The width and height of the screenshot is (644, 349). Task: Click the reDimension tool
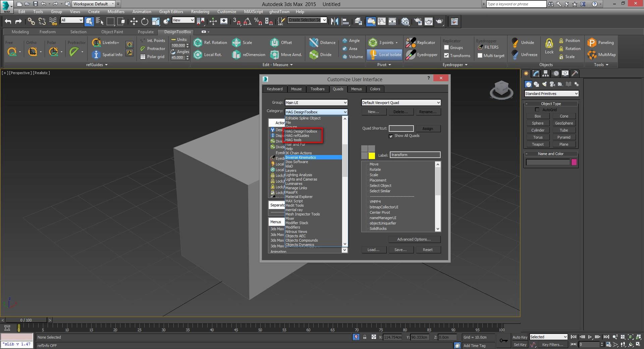coord(249,54)
